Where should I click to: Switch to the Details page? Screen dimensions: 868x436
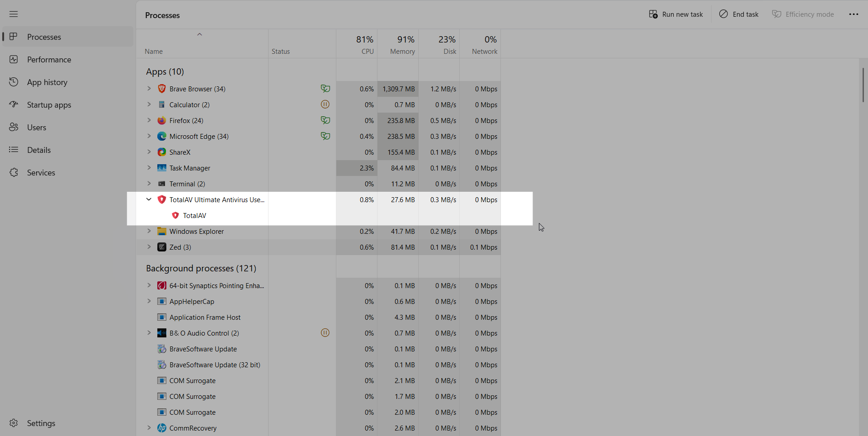pyautogui.click(x=68, y=150)
